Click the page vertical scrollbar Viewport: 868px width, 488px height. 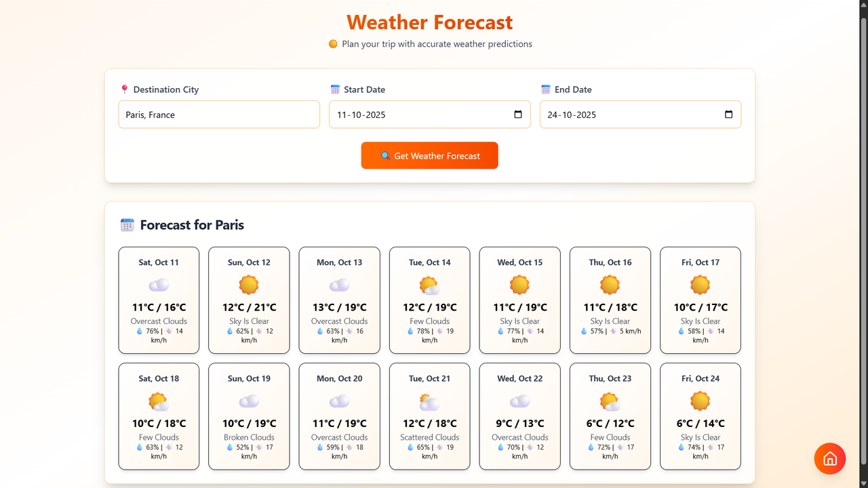click(863, 244)
